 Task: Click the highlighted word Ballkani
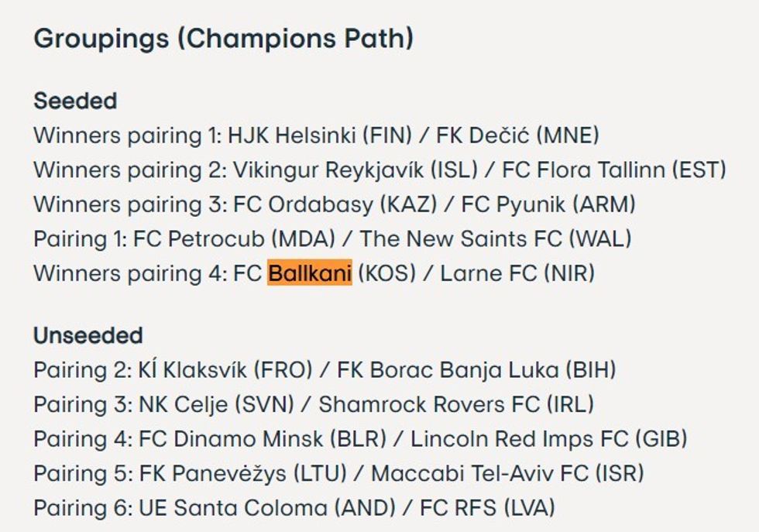[x=310, y=273]
